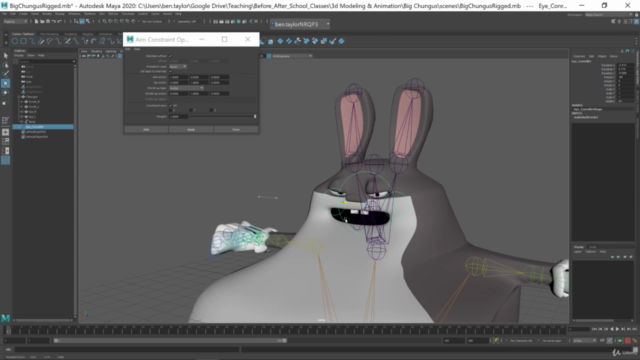Click the Outliner search field
This screenshot has height=360, width=640.
tap(47, 61)
